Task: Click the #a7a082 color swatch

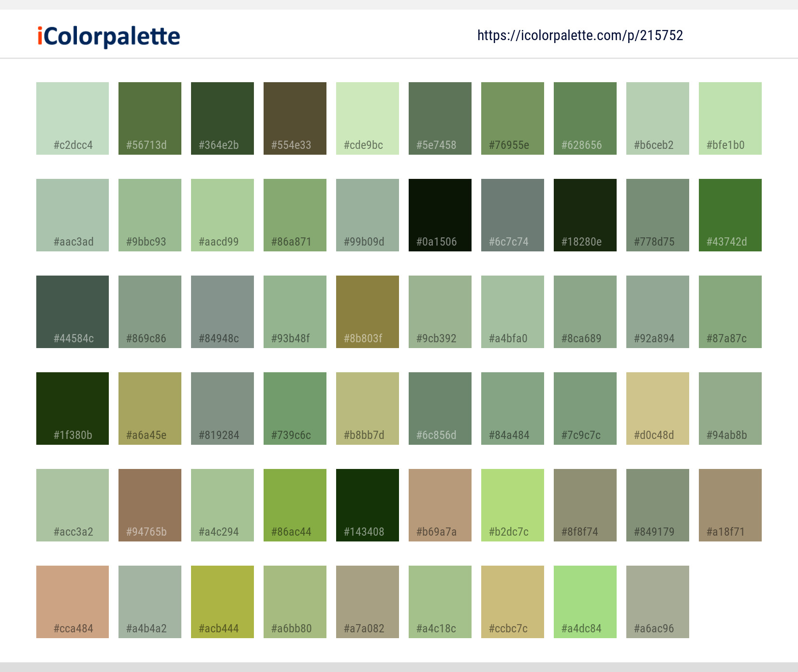Action: pyautogui.click(x=368, y=602)
